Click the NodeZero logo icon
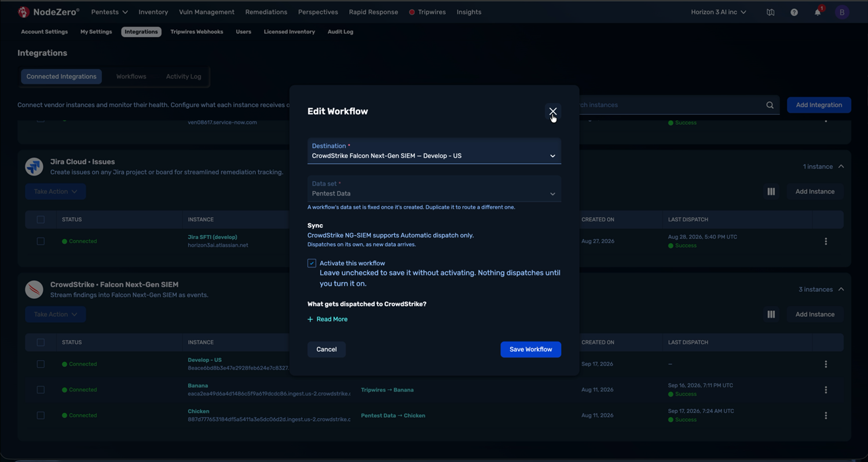 click(24, 12)
